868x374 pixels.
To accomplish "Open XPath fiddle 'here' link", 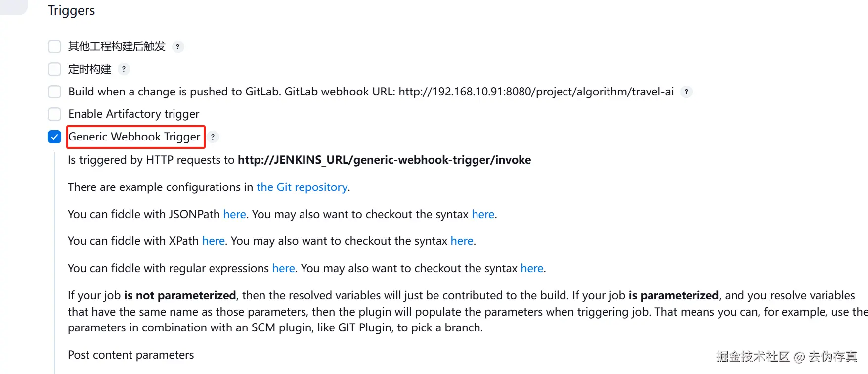I will coord(214,241).
